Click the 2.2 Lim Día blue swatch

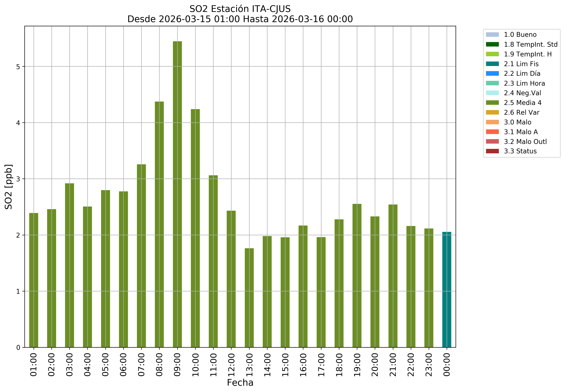(x=492, y=73)
